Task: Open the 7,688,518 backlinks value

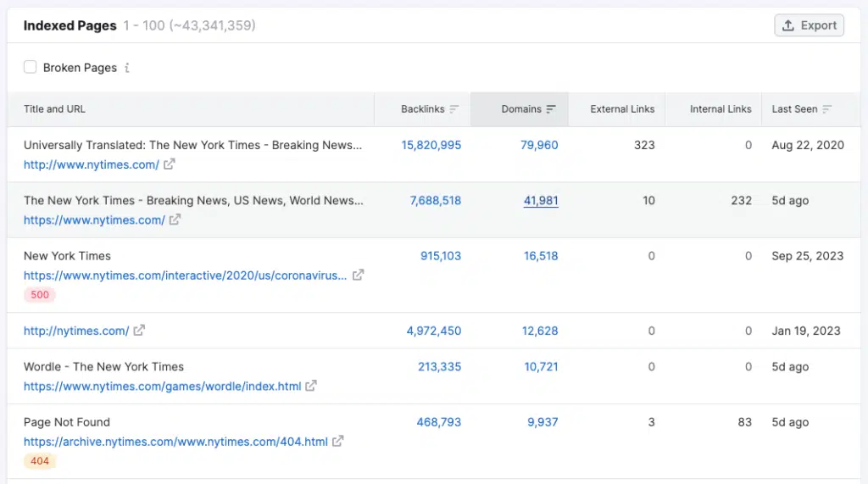Action: coord(435,201)
